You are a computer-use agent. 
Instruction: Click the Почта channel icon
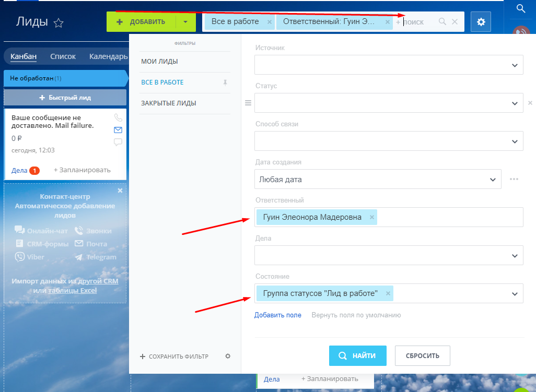[79, 243]
